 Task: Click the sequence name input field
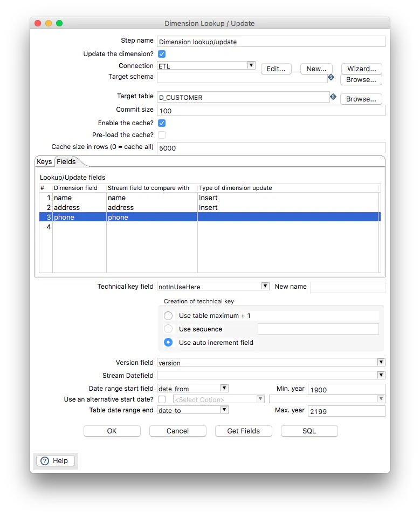(x=318, y=329)
